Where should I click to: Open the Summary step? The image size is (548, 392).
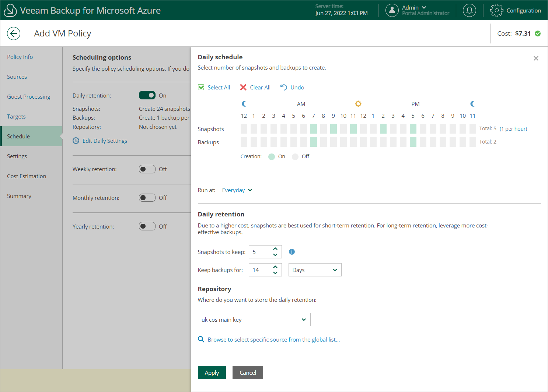coord(19,196)
